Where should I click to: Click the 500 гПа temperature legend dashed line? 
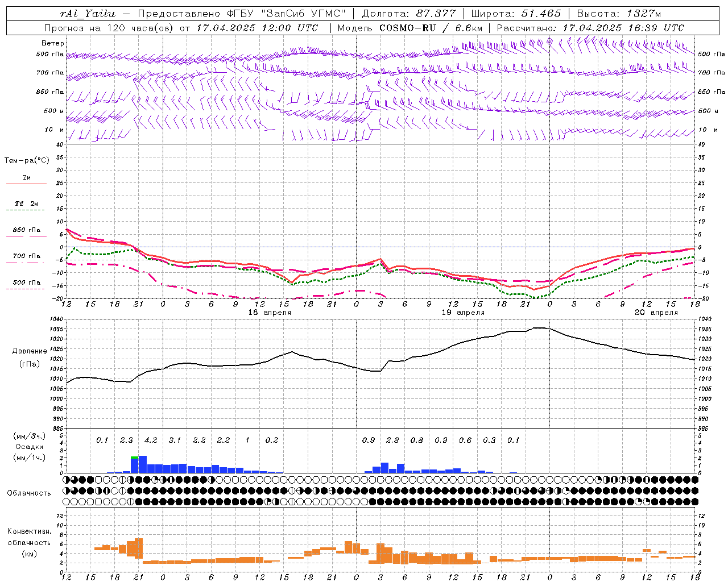[25, 289]
